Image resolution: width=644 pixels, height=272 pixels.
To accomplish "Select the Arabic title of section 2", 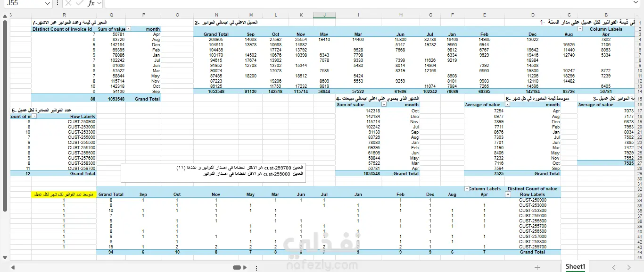I will coord(227,22).
